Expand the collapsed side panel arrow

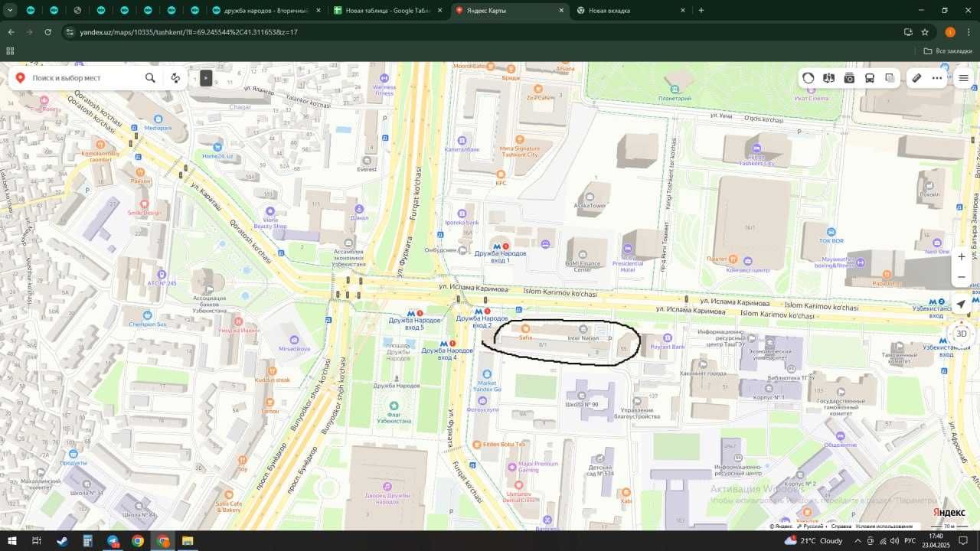pyautogui.click(x=205, y=78)
